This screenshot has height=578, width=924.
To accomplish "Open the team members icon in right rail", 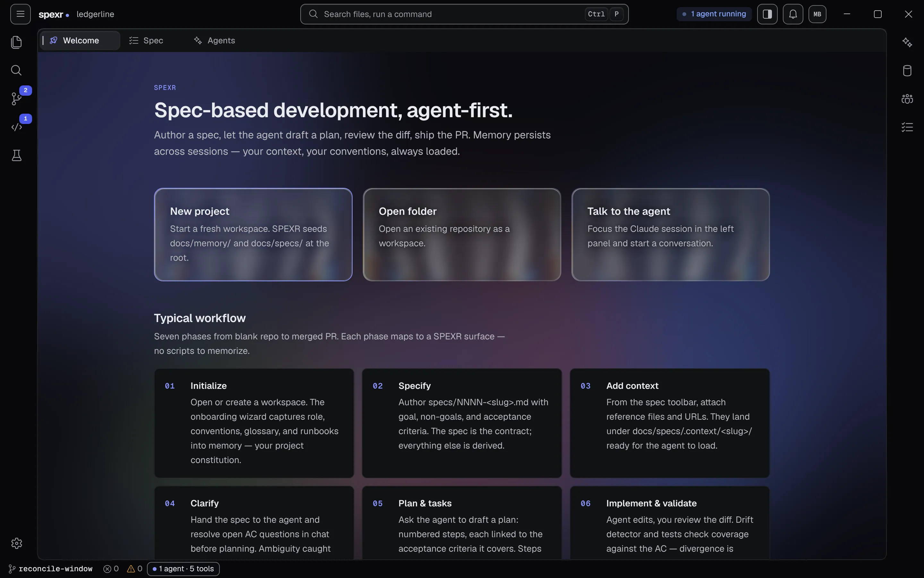I will (x=907, y=99).
